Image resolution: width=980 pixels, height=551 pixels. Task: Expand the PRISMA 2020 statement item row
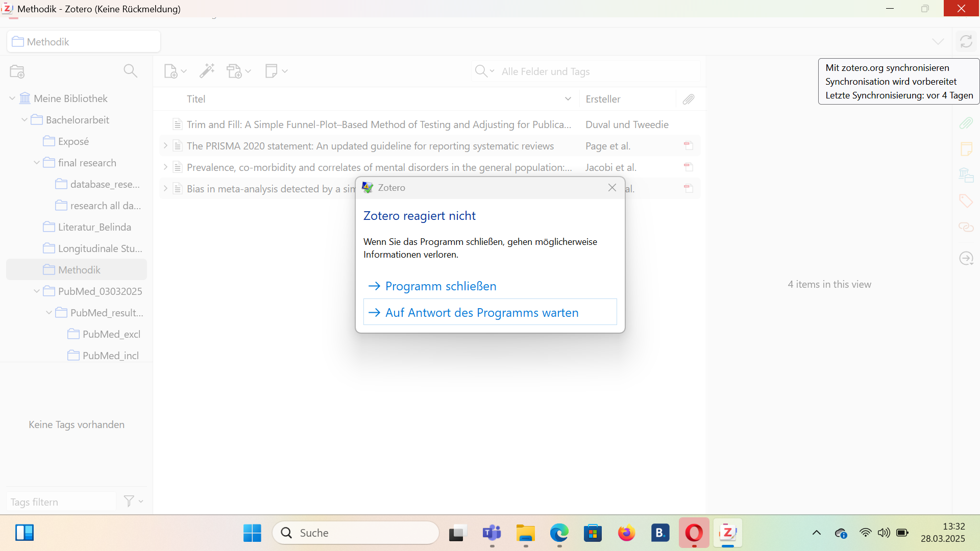(x=165, y=146)
